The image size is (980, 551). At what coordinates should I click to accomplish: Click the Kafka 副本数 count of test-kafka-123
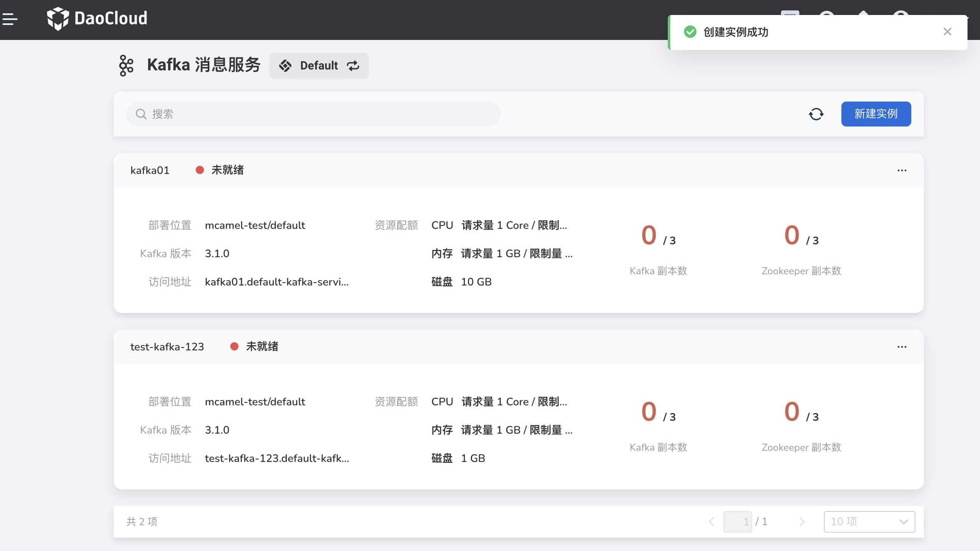click(x=658, y=412)
